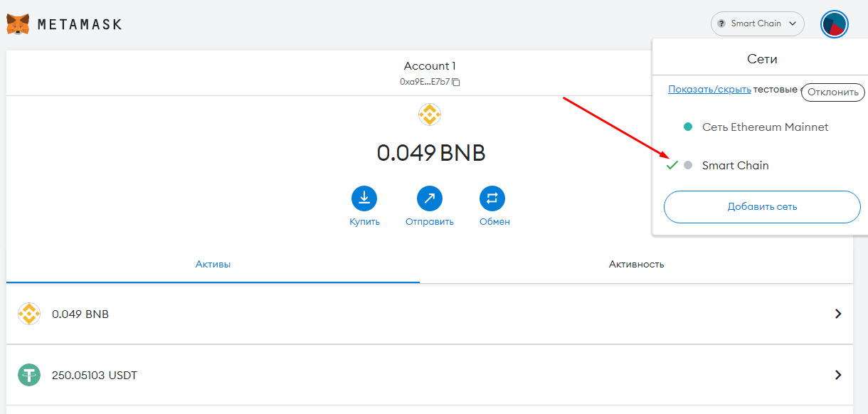Click the Account 1 name

click(430, 66)
